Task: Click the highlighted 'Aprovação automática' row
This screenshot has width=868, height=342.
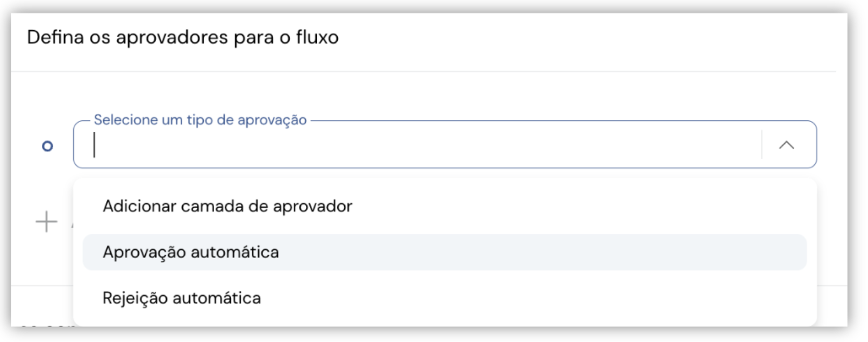Action: [x=444, y=252]
